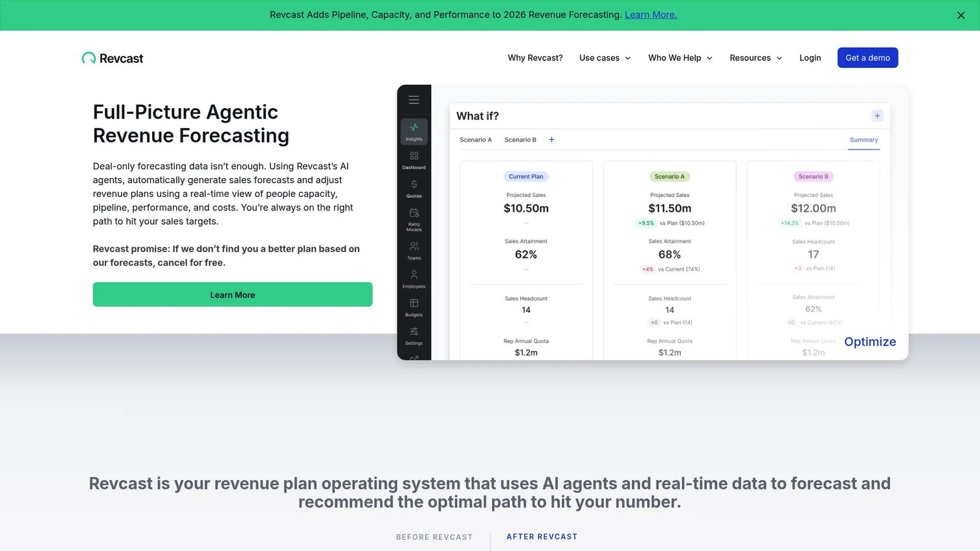Open the Resources dropdown
This screenshot has height=551, width=980.
(756, 58)
